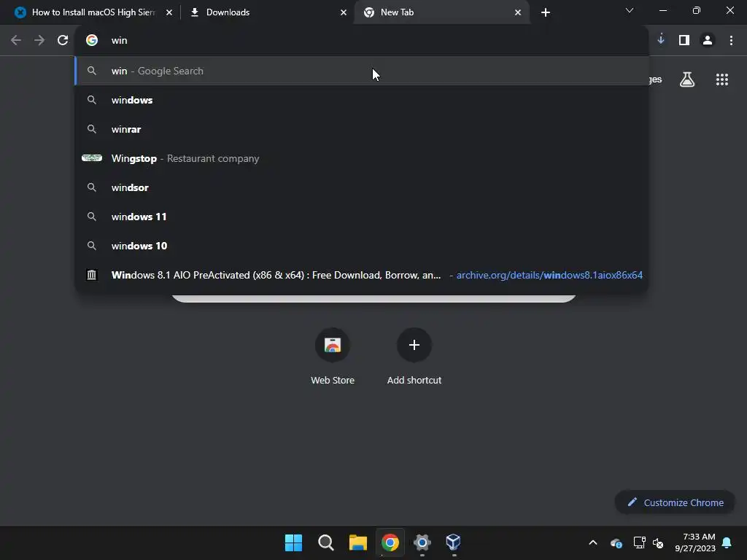
Task: Click the Wingstop logo icon
Action: coord(92,158)
